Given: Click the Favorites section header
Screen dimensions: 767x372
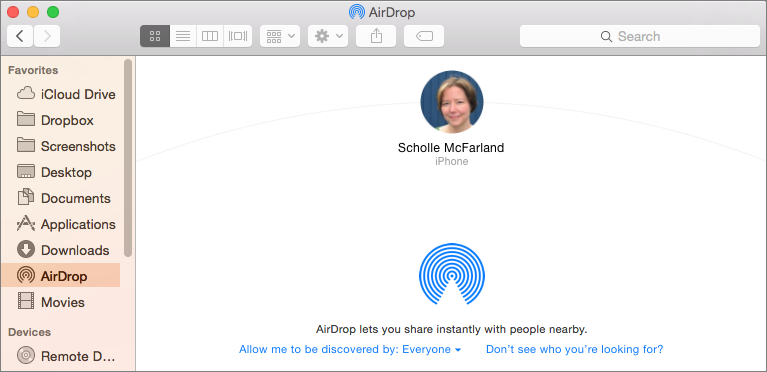Looking at the screenshot, I should pos(33,70).
